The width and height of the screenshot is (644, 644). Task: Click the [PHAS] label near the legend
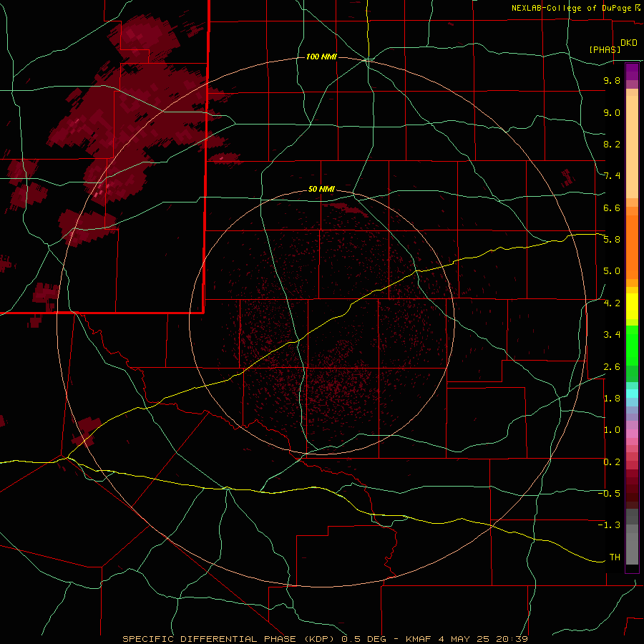click(605, 49)
